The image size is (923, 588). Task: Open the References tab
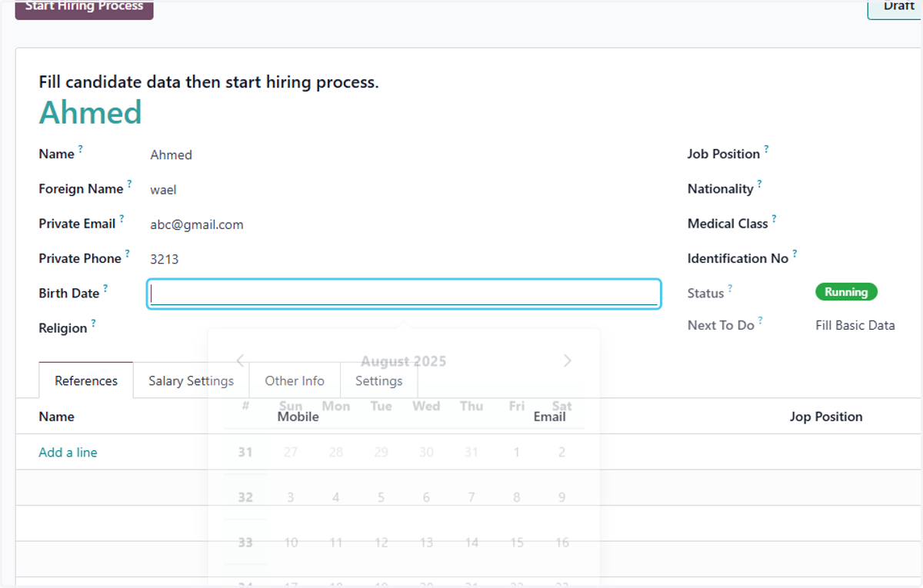pos(86,380)
